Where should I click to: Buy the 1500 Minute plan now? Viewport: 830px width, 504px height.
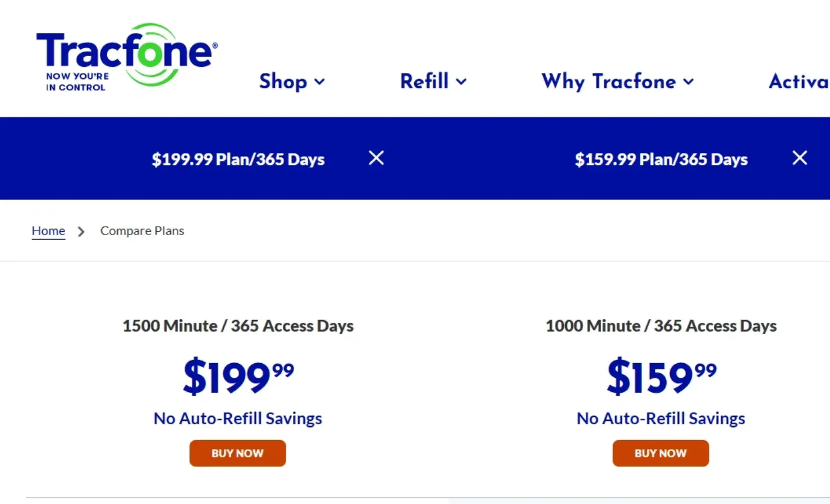(237, 453)
